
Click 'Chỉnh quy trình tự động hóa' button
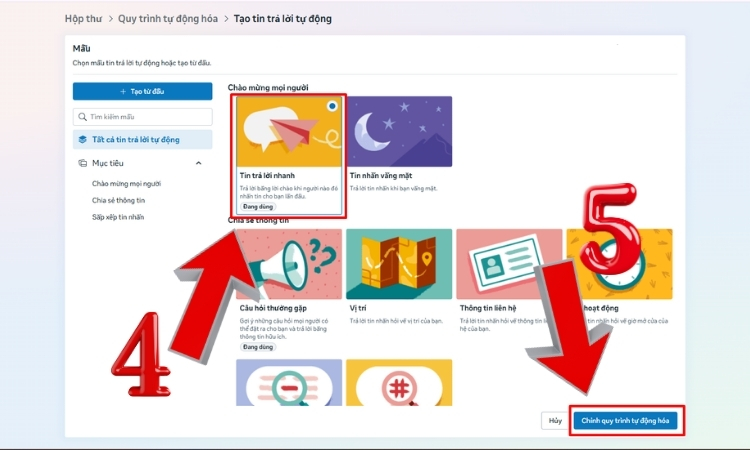(x=625, y=421)
